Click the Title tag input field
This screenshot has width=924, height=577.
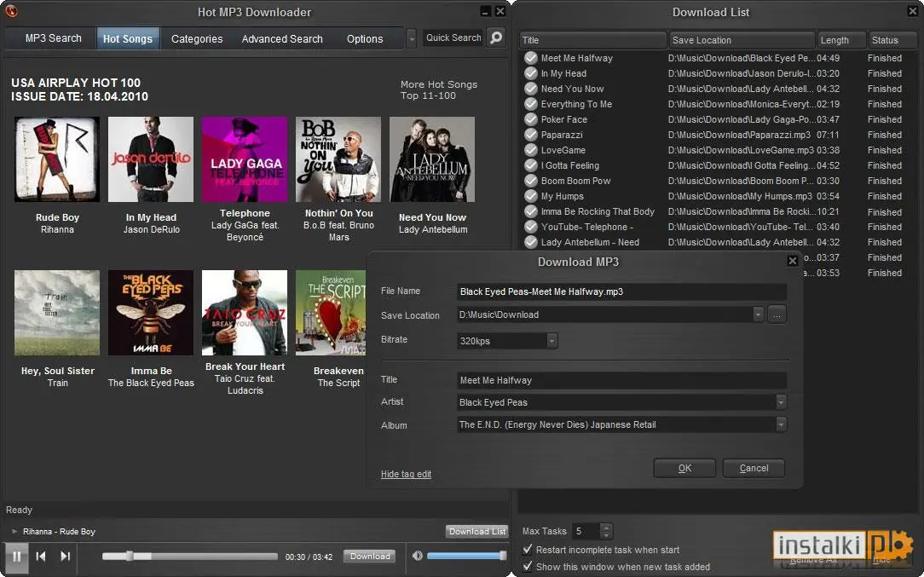pyautogui.click(x=621, y=380)
